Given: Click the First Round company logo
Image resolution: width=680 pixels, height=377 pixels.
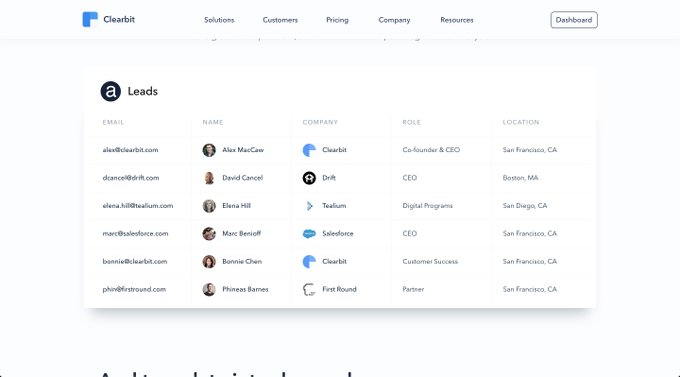Looking at the screenshot, I should pos(309,289).
